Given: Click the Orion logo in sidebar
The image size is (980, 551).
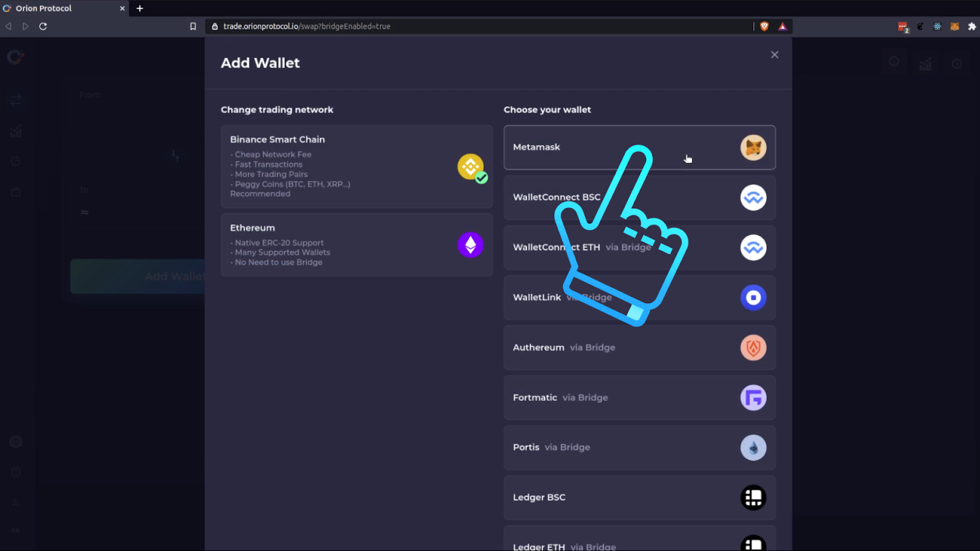Looking at the screenshot, I should 15,57.
